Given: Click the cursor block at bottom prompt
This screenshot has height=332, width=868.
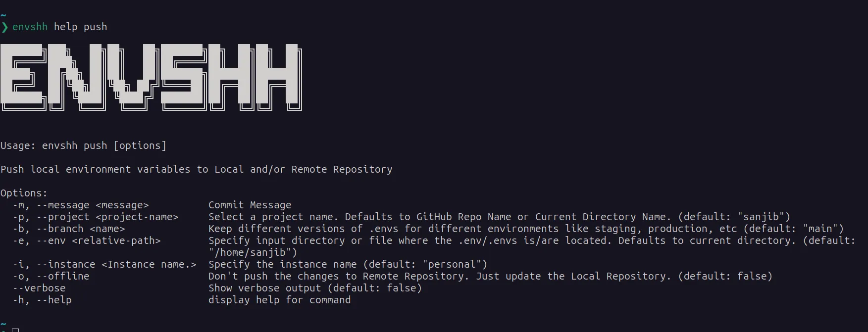Looking at the screenshot, I should pos(15,330).
